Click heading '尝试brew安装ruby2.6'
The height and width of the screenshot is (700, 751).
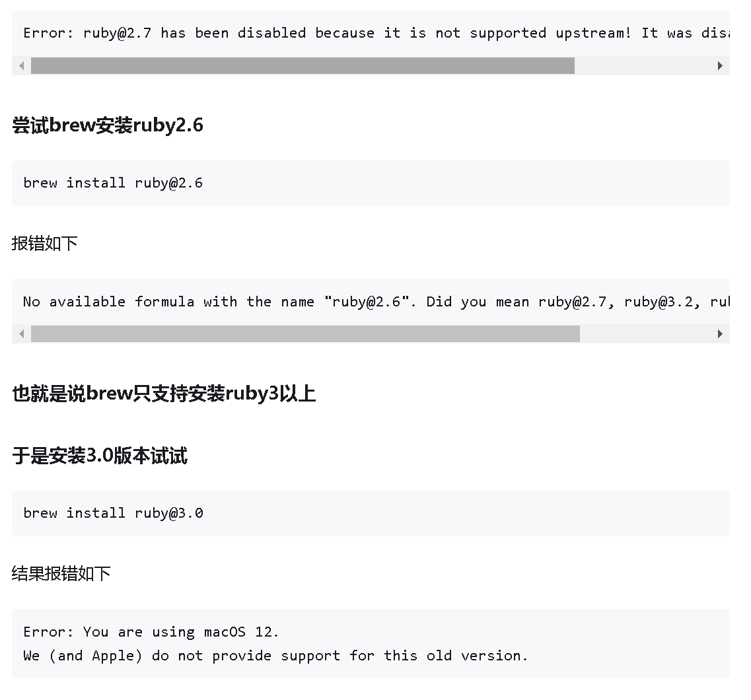108,125
